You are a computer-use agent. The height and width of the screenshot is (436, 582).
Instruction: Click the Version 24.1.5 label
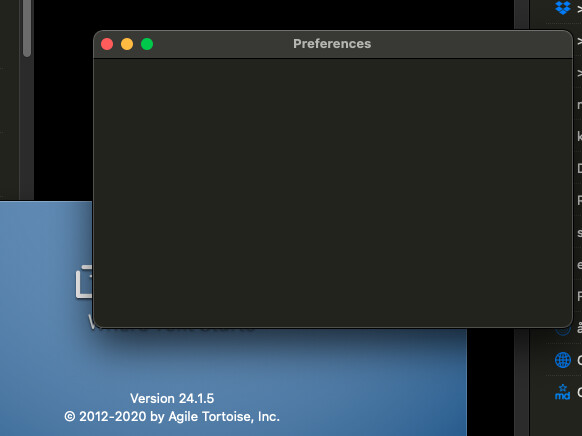pos(172,399)
